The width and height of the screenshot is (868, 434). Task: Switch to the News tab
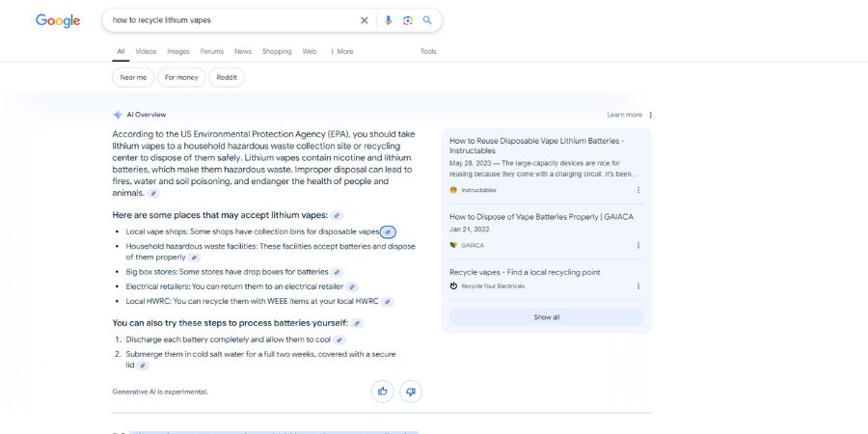(x=243, y=51)
